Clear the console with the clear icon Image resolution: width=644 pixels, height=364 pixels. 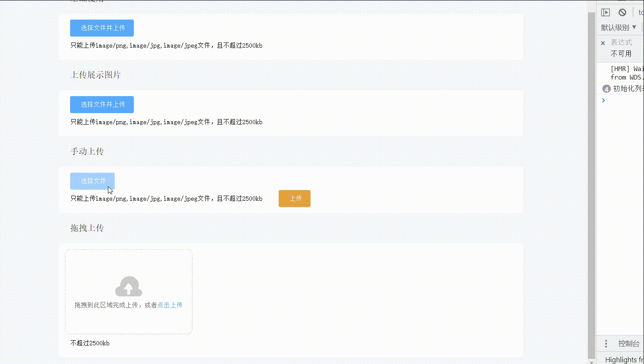(623, 12)
